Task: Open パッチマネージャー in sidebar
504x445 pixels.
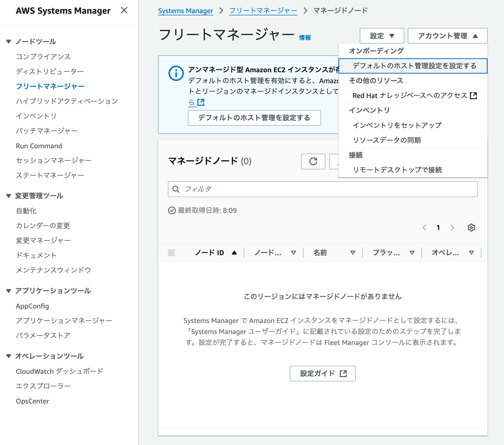Action: [47, 131]
